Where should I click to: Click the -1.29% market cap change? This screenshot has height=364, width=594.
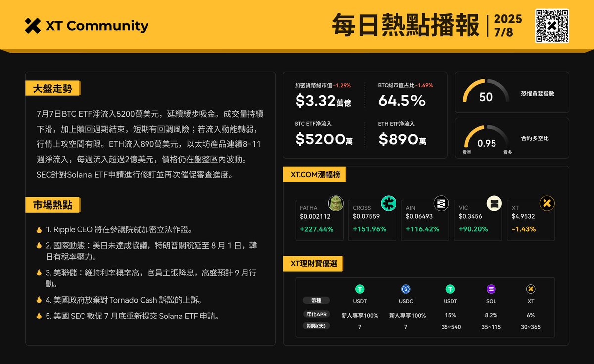pos(342,85)
